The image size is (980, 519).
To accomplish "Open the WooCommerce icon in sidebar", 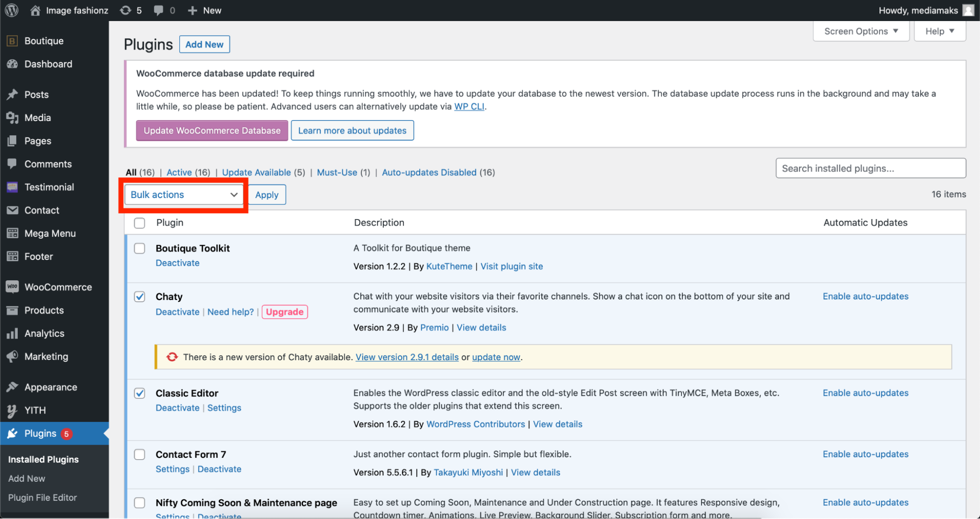I will coord(12,287).
